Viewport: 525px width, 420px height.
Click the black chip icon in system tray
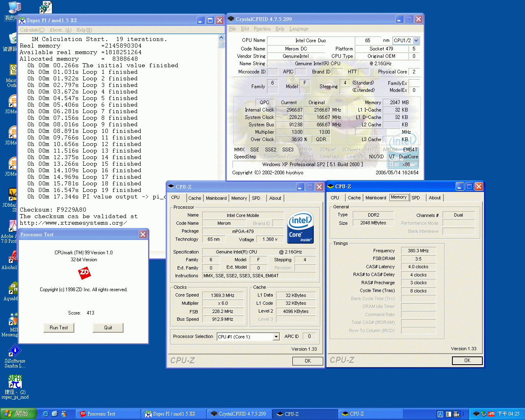(476, 414)
